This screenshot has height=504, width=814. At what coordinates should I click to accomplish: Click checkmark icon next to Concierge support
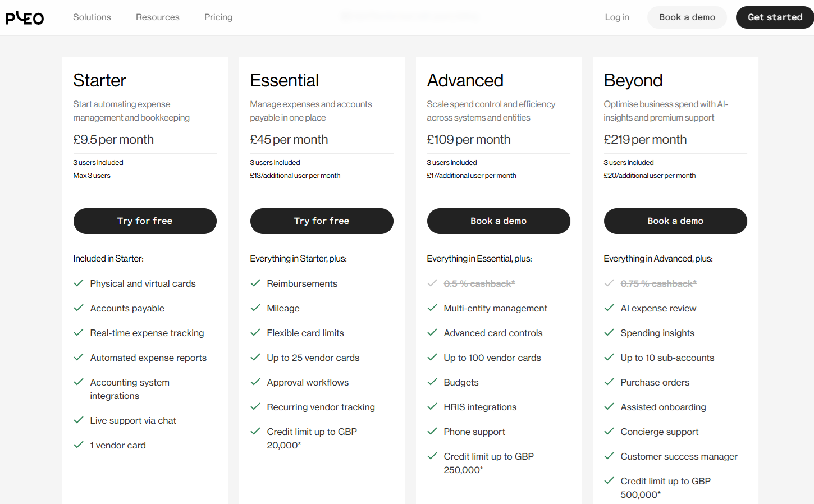(609, 432)
